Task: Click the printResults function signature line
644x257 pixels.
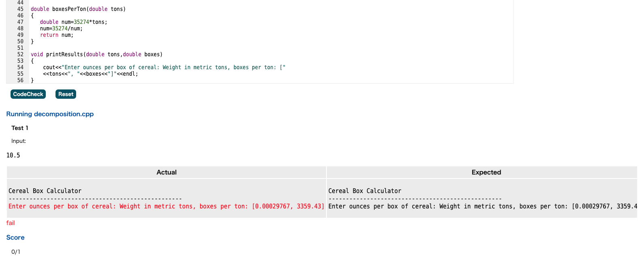Action: (97, 54)
